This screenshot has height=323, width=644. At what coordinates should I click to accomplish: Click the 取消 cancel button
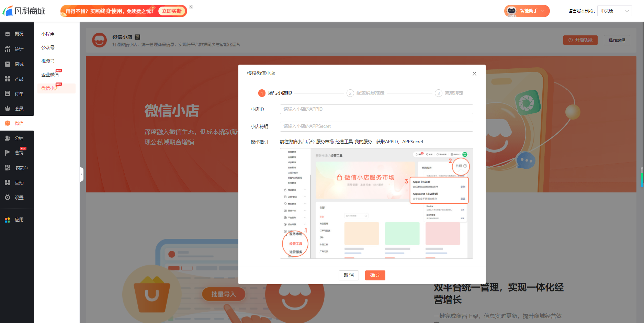(x=349, y=275)
